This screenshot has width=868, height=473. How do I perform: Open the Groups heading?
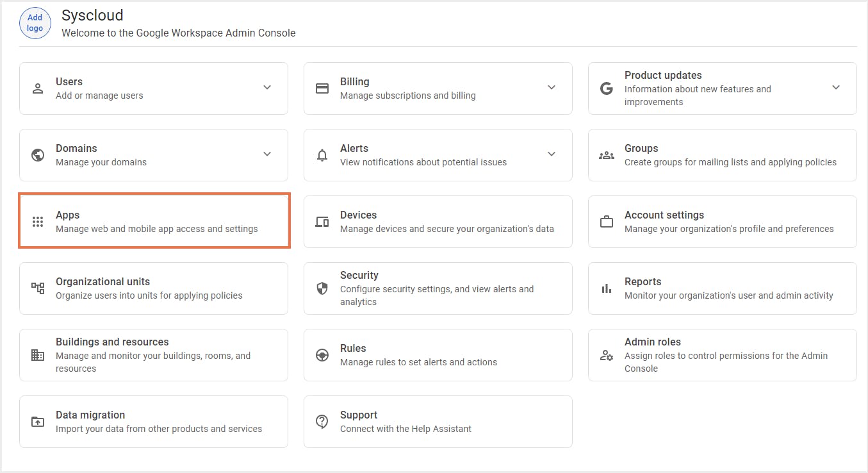(x=641, y=148)
